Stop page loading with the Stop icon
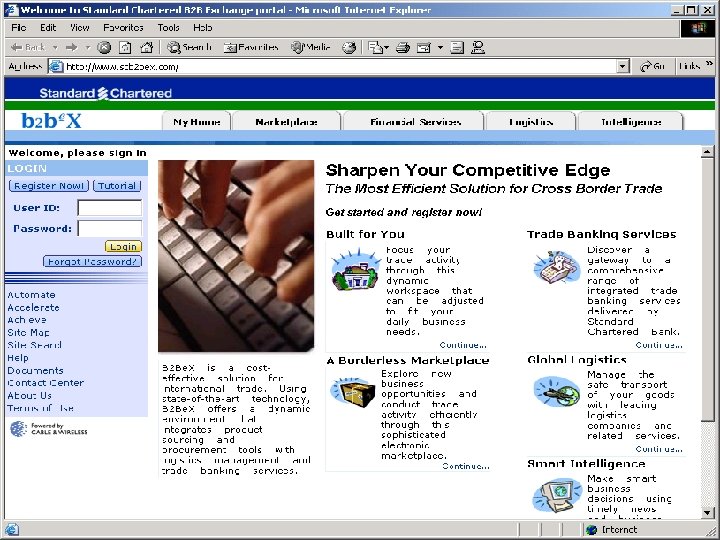This screenshot has height=540, width=720. [104, 47]
